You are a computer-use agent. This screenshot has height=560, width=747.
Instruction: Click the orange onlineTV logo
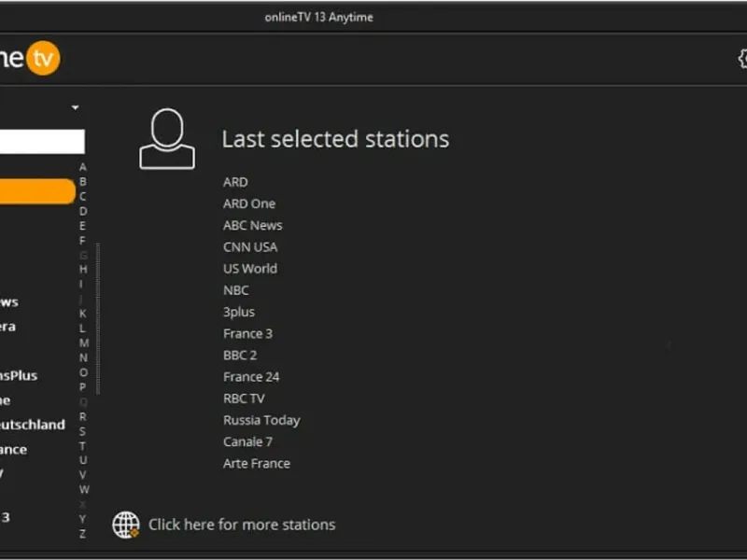(x=41, y=59)
